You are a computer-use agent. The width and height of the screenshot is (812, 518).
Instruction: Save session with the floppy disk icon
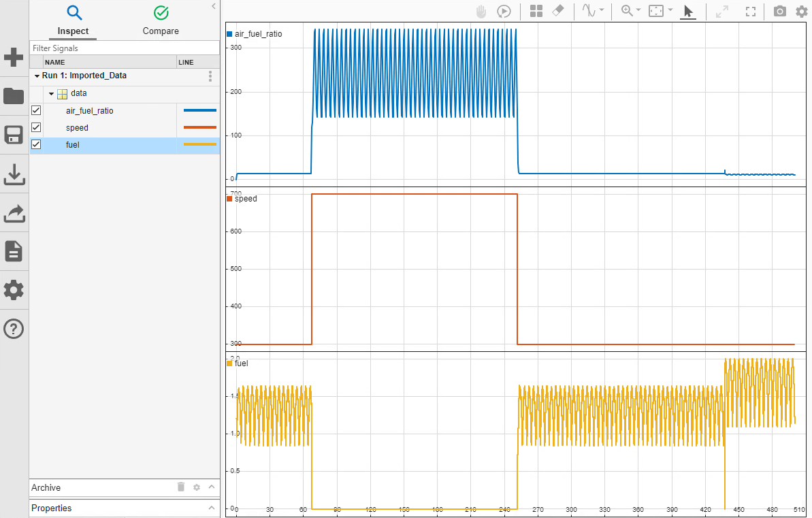14,135
